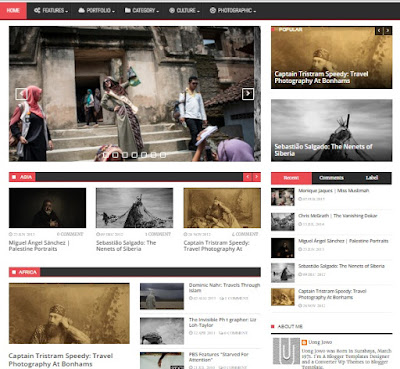Open the Photographic dropdown menu

tap(233, 11)
